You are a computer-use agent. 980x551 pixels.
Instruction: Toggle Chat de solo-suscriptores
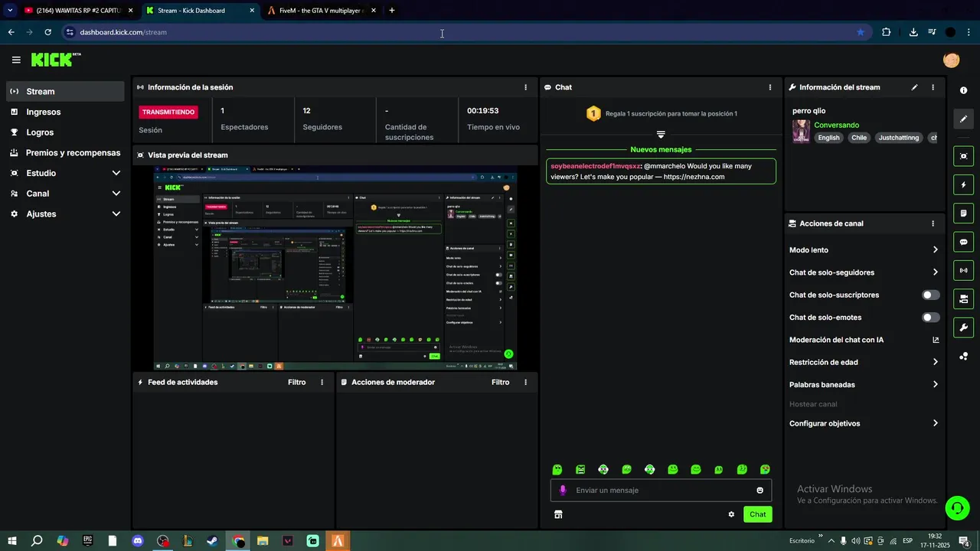pos(931,295)
